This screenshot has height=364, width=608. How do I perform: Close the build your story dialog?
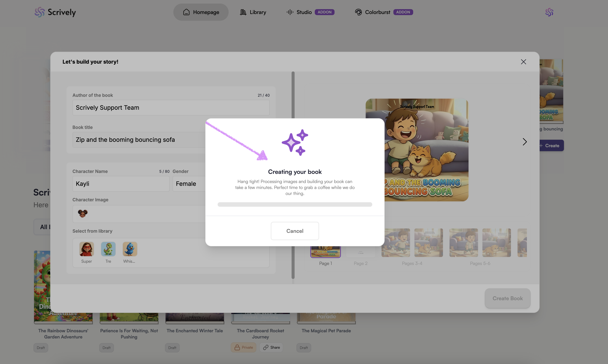[523, 62]
